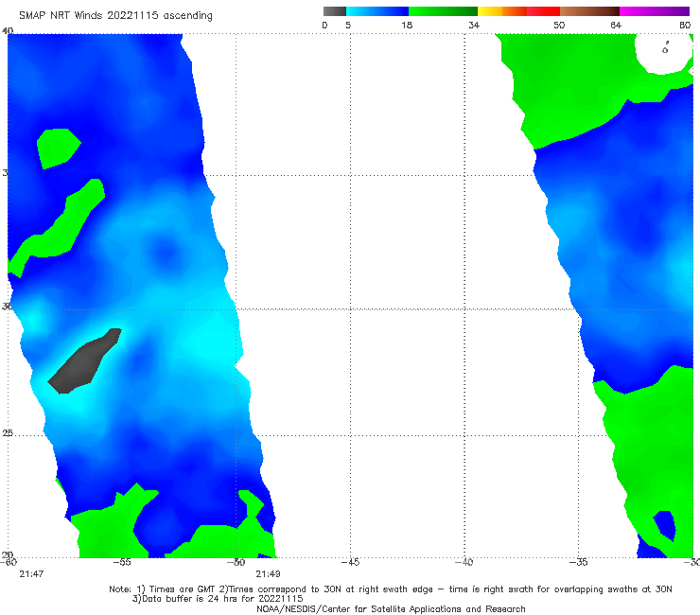Click the longitude axis label -55

[122, 562]
